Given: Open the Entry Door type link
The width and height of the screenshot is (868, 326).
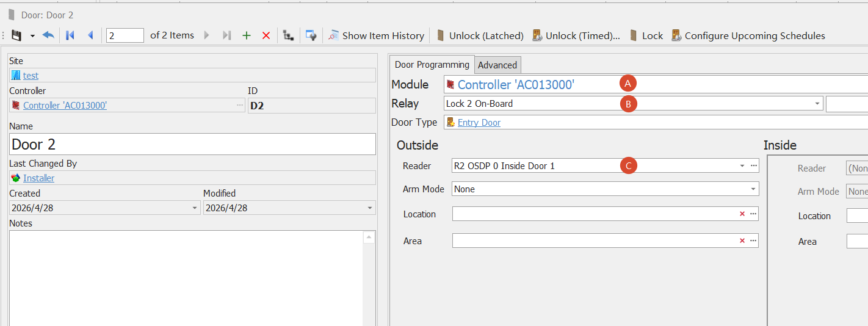Looking at the screenshot, I should tap(479, 123).
